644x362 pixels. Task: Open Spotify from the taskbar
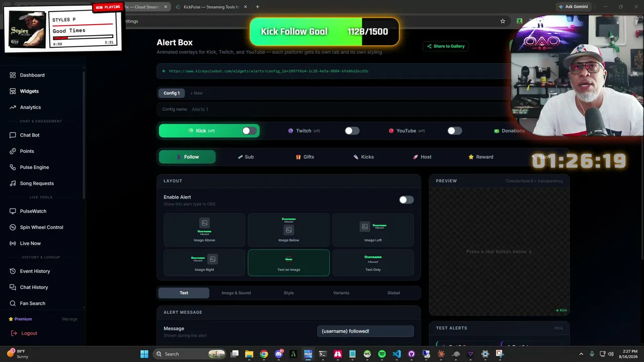point(382,354)
